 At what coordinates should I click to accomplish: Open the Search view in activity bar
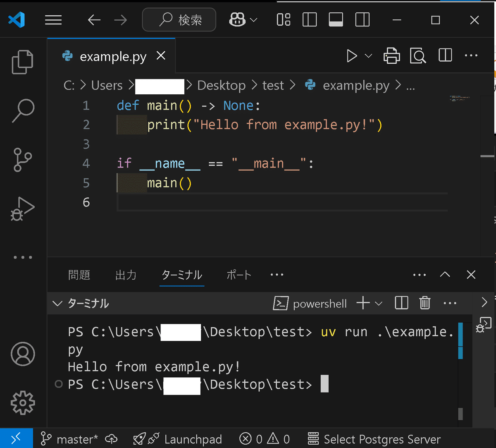(22, 110)
